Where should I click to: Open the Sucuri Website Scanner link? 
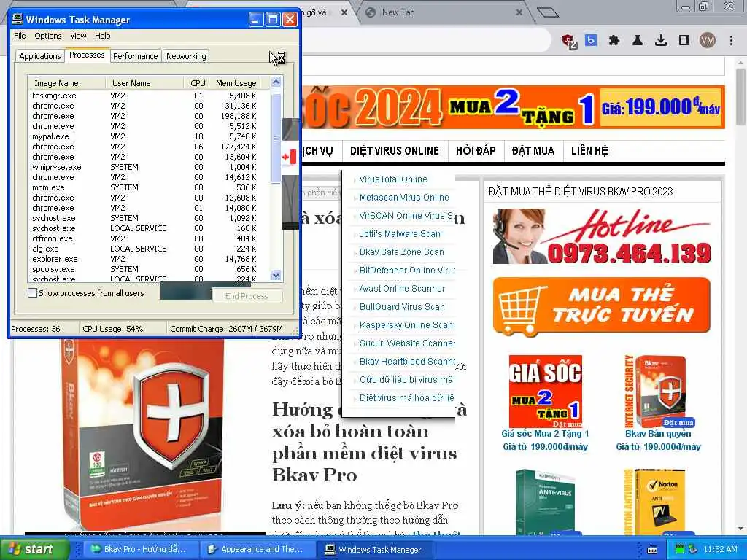(407, 343)
